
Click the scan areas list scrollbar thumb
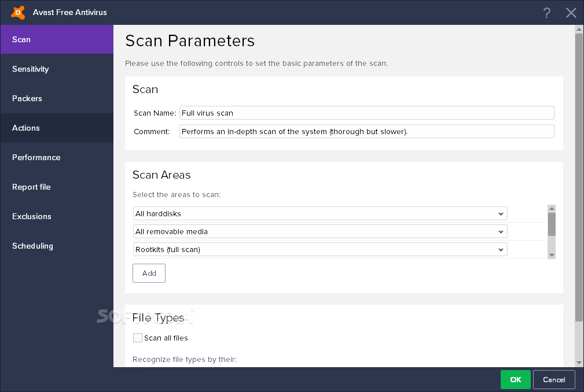pos(552,224)
